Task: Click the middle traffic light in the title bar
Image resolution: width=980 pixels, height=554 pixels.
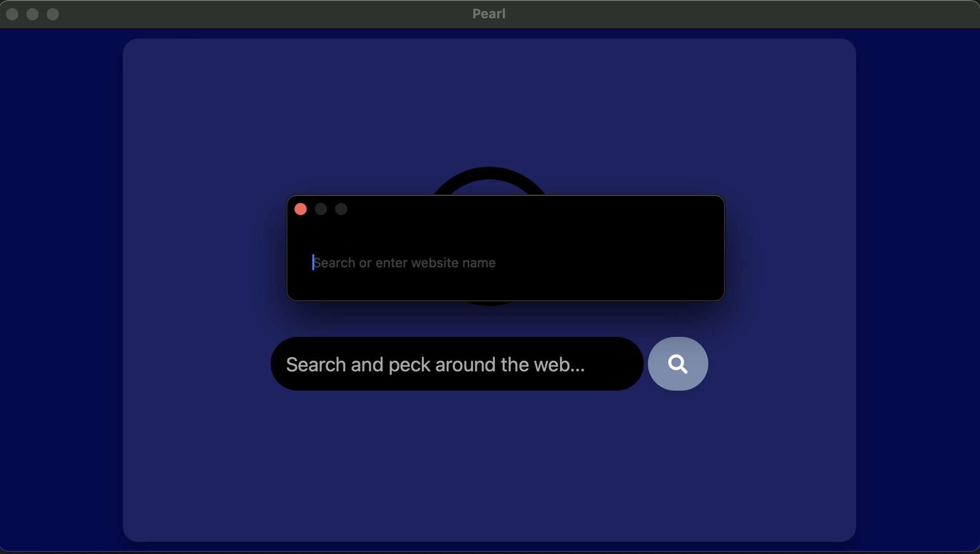Action: pos(32,14)
